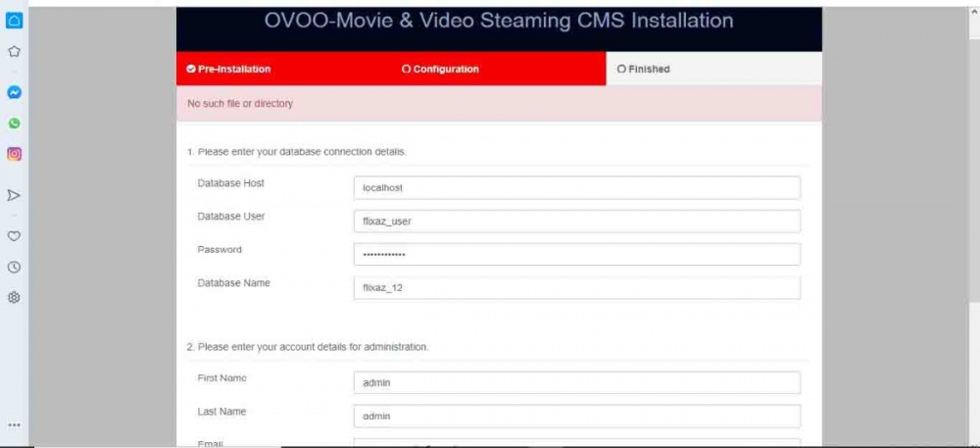980x448 pixels.
Task: Click the 'Password' label
Action: [x=220, y=249]
